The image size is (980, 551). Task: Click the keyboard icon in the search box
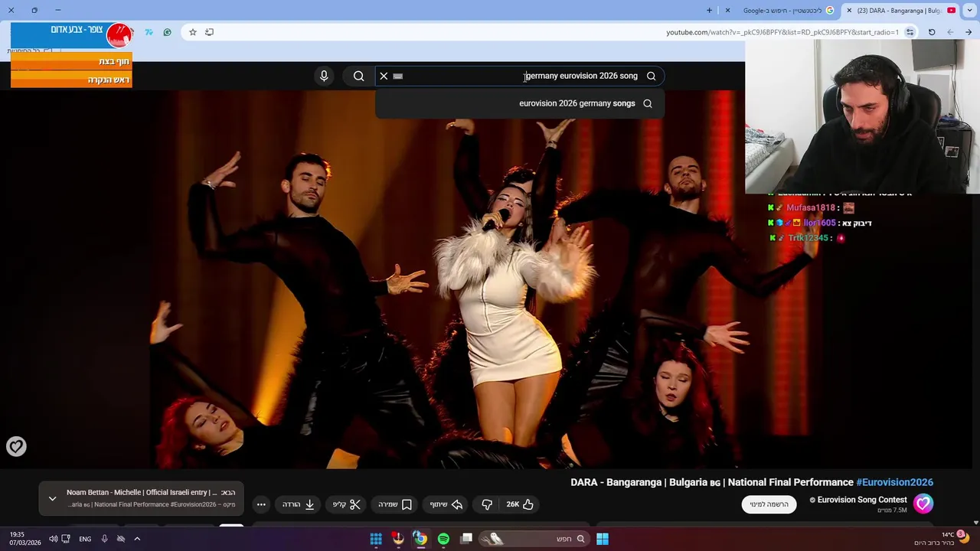tap(397, 76)
